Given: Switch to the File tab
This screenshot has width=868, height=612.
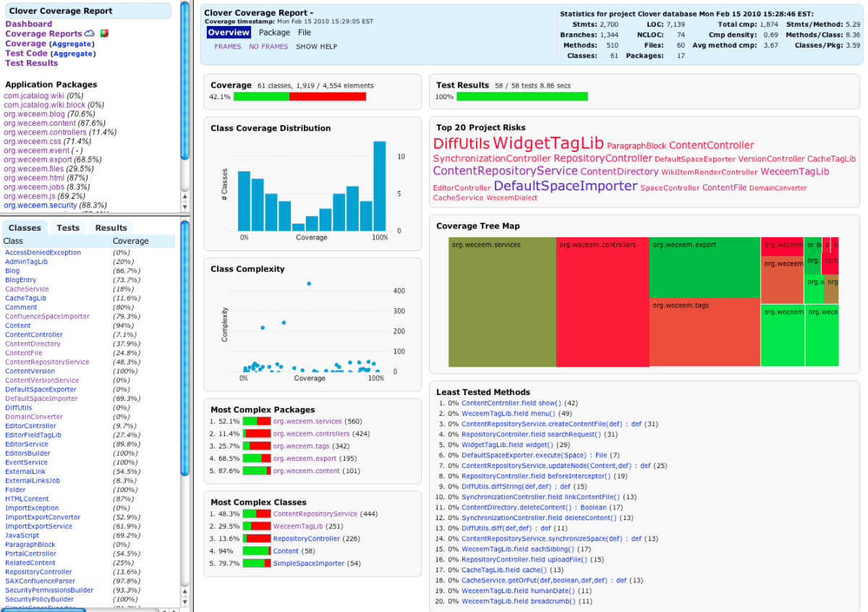Looking at the screenshot, I should point(305,33).
